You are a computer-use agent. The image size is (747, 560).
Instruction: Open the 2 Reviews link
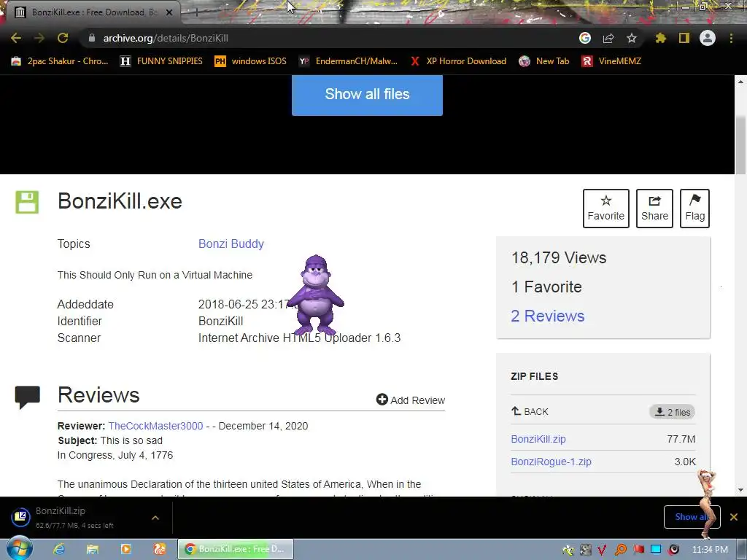click(547, 316)
